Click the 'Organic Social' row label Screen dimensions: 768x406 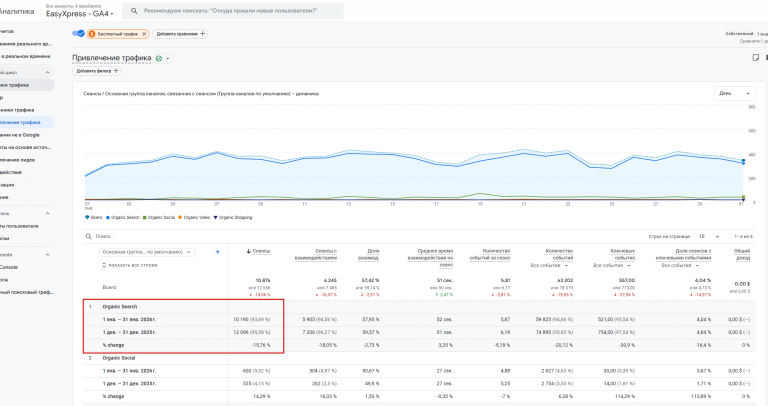tap(119, 358)
